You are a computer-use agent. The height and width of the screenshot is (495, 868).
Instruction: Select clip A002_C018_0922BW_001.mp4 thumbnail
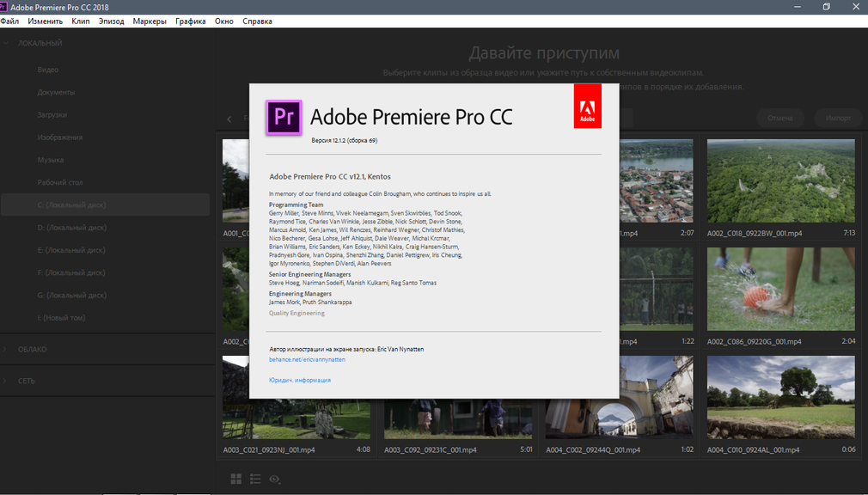pos(781,181)
